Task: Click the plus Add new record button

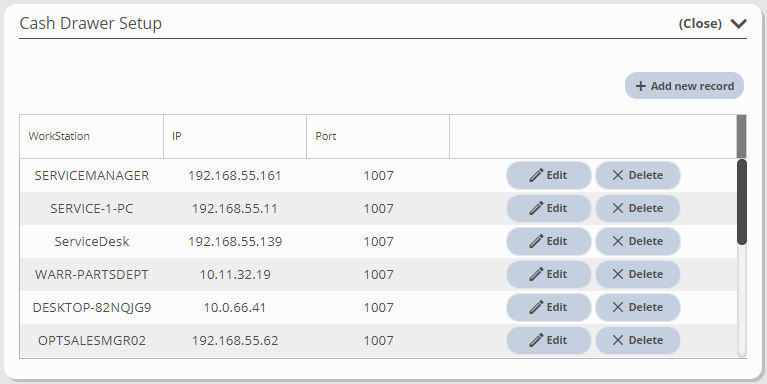Action: pos(684,86)
